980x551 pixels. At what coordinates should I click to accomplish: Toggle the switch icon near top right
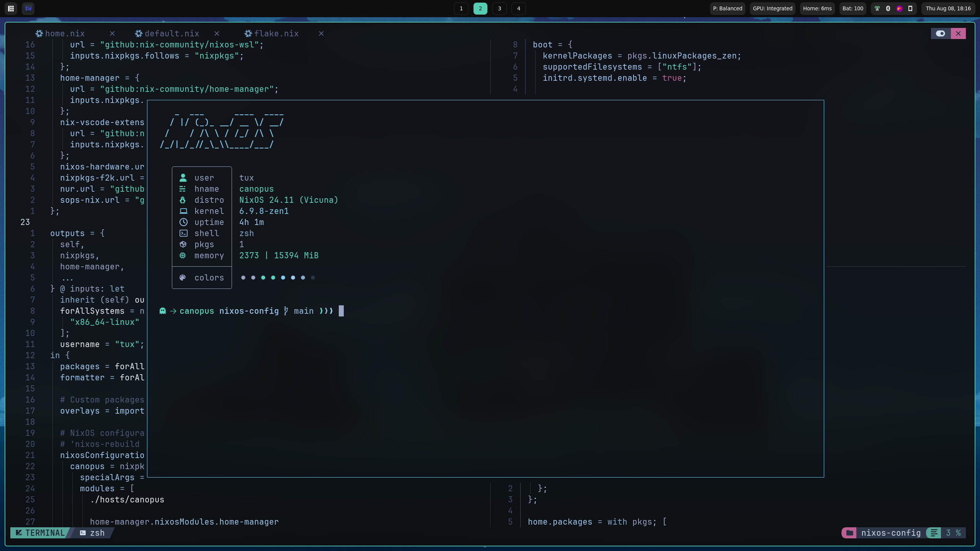941,33
